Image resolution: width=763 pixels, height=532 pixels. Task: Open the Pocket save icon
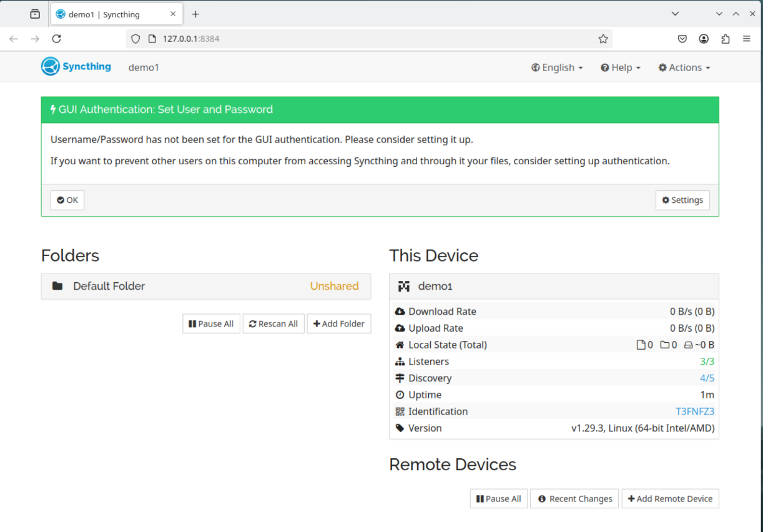pos(682,39)
